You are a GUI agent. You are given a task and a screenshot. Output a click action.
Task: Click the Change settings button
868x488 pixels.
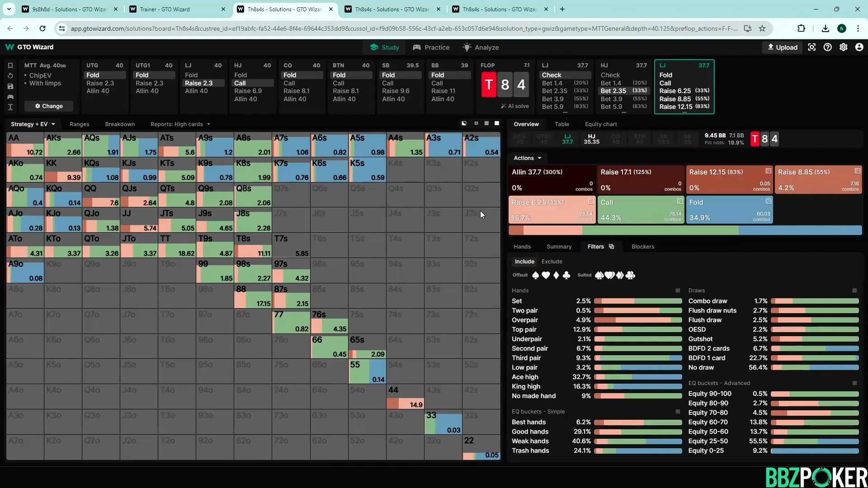(x=49, y=106)
